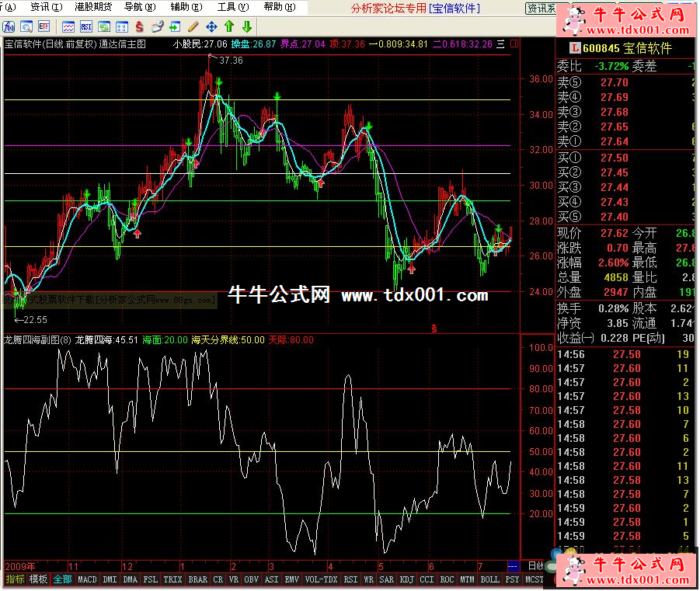Select the KDJ indicator tab

pos(406,579)
